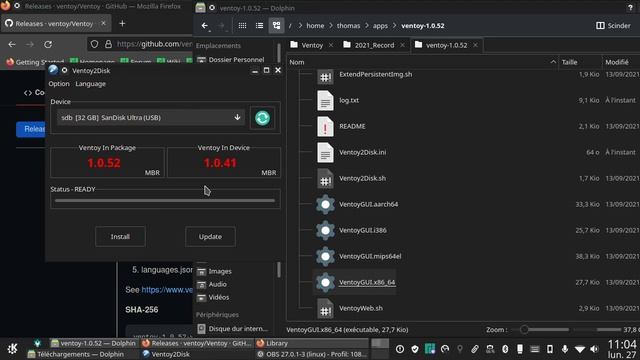Click the Install button in Ventoy2Disk
The height and width of the screenshot is (360, 640).
coord(120,237)
